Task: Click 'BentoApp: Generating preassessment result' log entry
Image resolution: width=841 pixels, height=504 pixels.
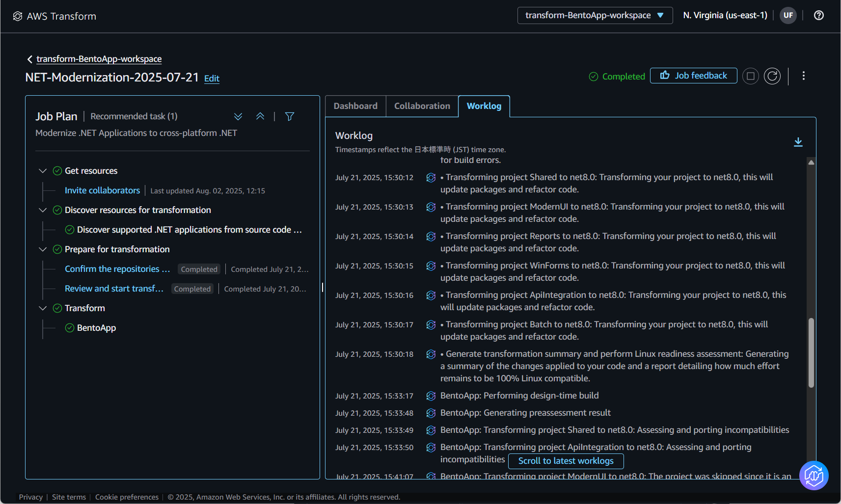Action: pos(525,413)
